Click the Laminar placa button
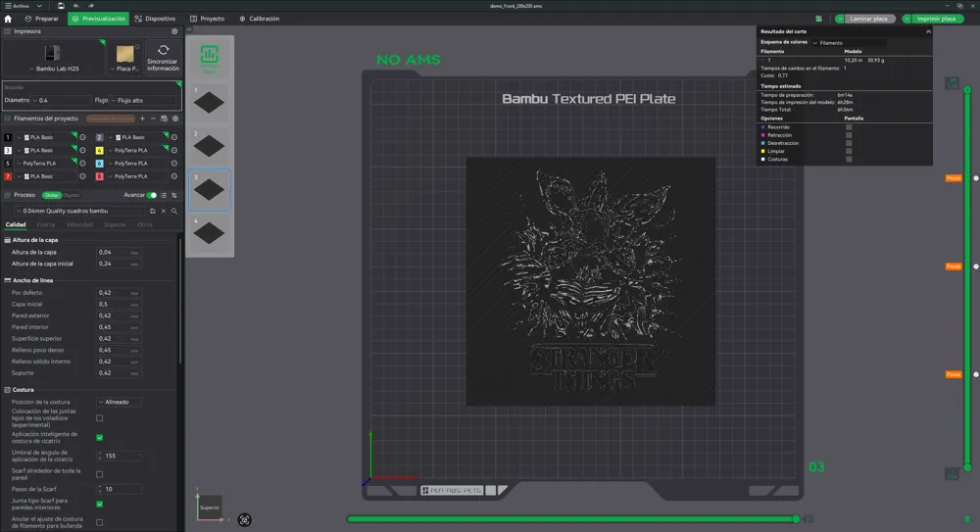The width and height of the screenshot is (980, 532). pos(869,19)
